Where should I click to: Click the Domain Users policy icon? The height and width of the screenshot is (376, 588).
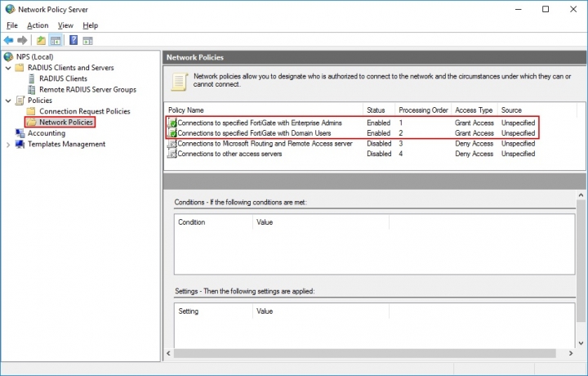[172, 133]
